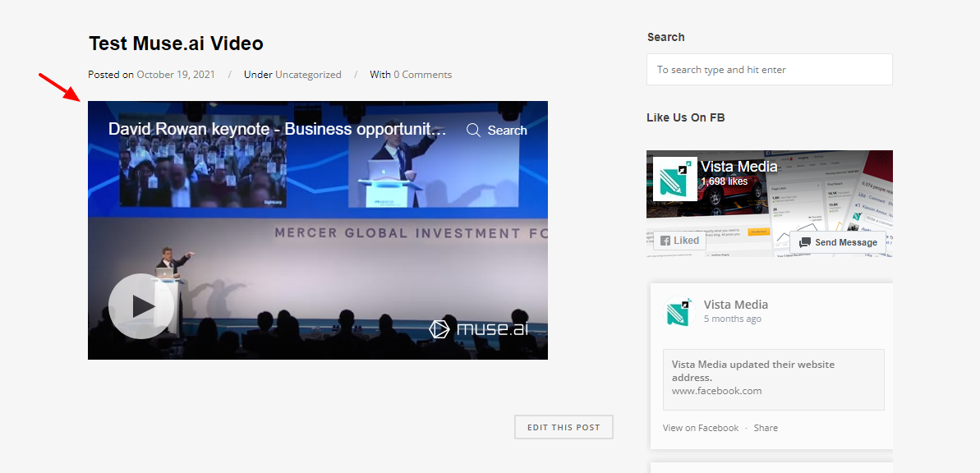This screenshot has height=473, width=980.
Task: Open Vista Media page name in banner
Action: tap(738, 166)
